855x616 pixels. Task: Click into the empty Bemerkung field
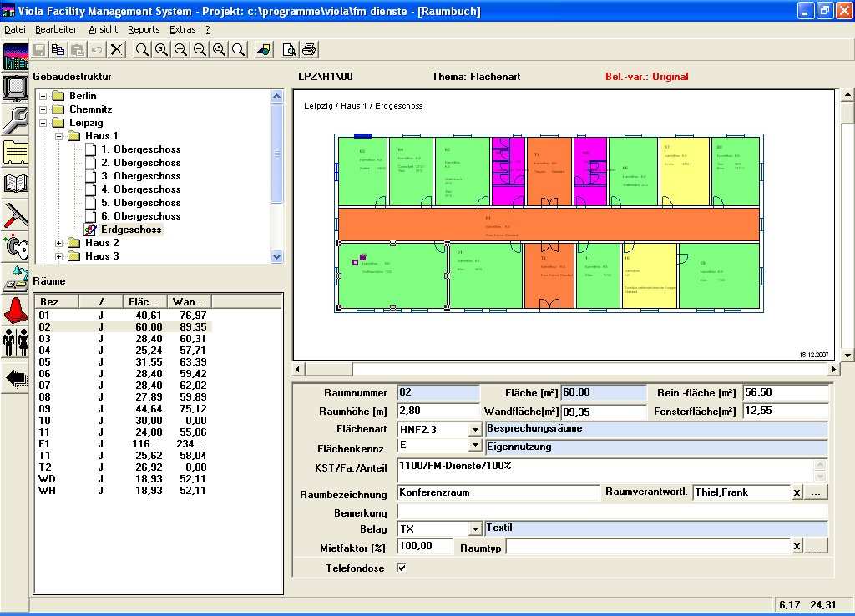(x=612, y=512)
